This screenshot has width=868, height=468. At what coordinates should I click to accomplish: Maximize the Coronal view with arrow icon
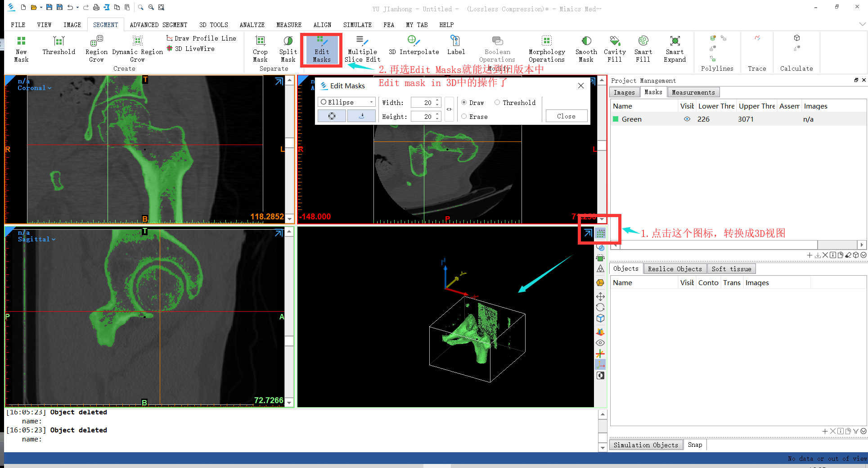coord(279,82)
